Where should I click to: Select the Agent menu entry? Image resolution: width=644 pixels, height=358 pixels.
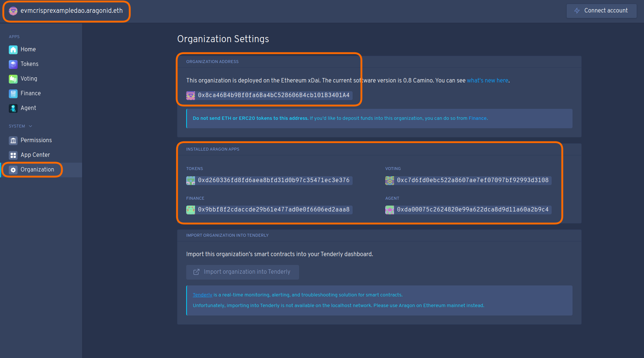click(x=41, y=108)
